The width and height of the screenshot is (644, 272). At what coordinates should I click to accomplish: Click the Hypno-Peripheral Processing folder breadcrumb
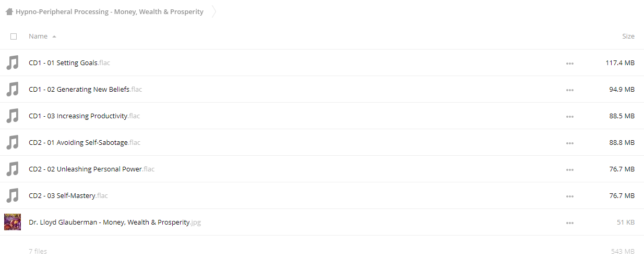point(110,11)
